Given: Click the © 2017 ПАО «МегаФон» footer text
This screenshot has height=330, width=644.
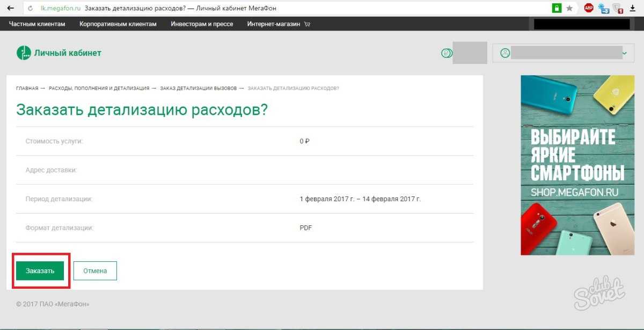Looking at the screenshot, I should pyautogui.click(x=53, y=304).
